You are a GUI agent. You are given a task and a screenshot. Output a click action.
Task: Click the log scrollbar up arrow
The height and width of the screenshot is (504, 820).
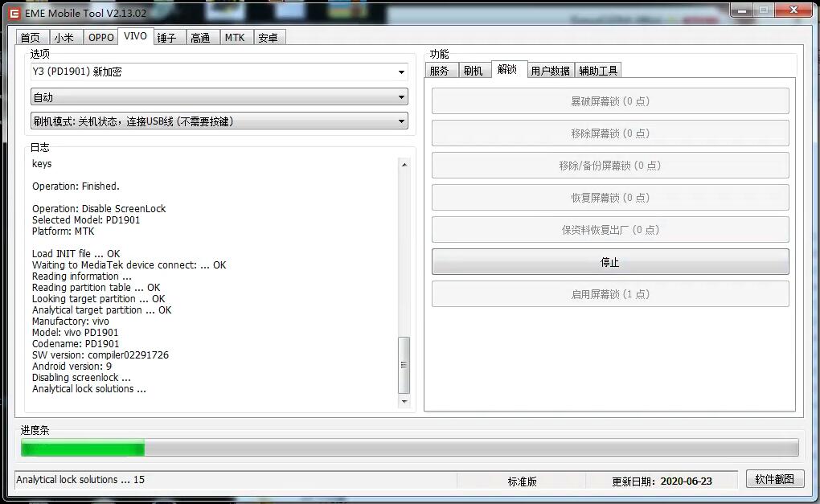coord(404,165)
